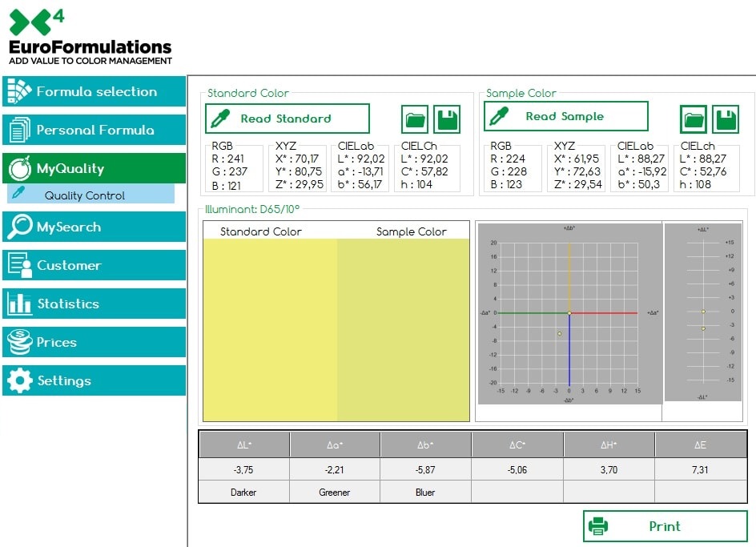The width and height of the screenshot is (756, 547).
Task: Click the Read Sample button
Action: [566, 116]
